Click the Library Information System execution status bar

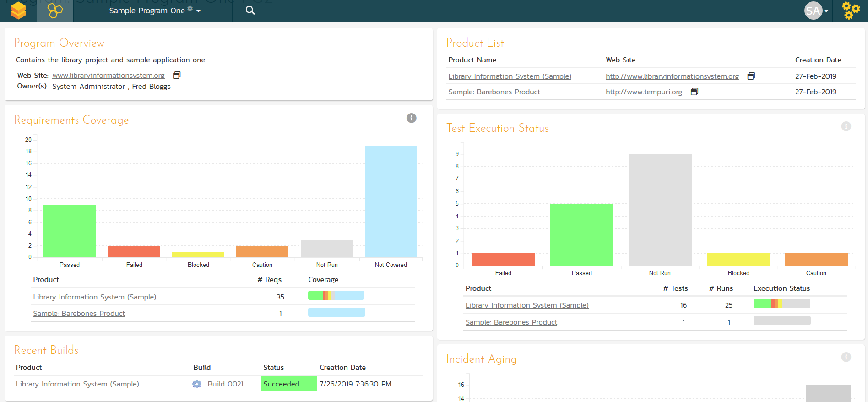coord(781,304)
